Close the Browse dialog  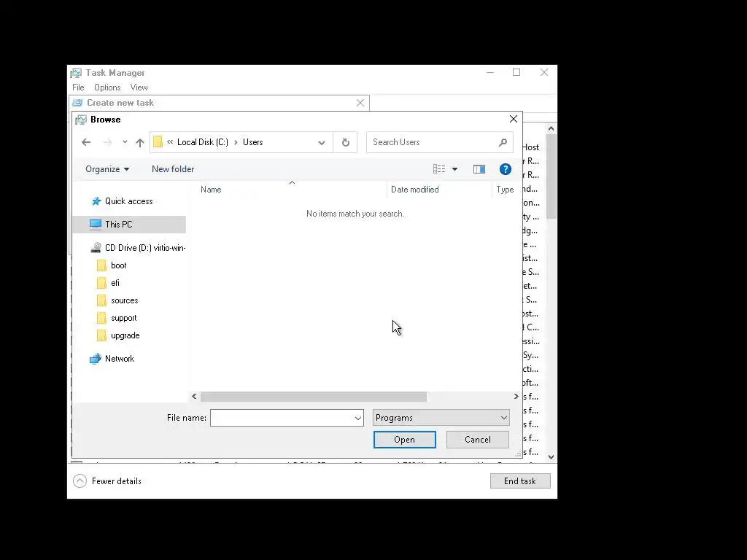513,119
